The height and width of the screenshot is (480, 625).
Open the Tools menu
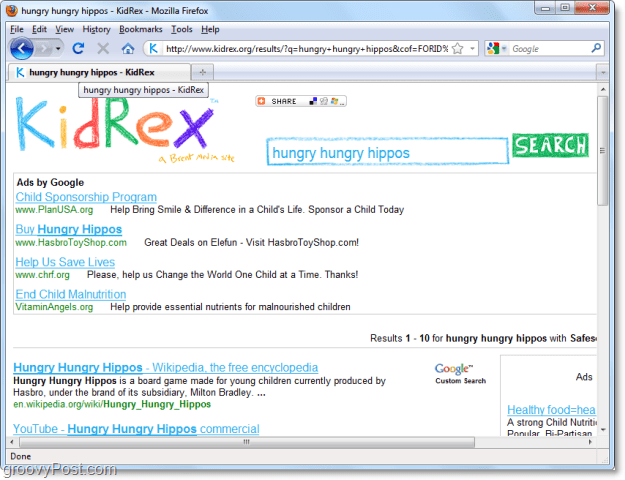click(182, 30)
